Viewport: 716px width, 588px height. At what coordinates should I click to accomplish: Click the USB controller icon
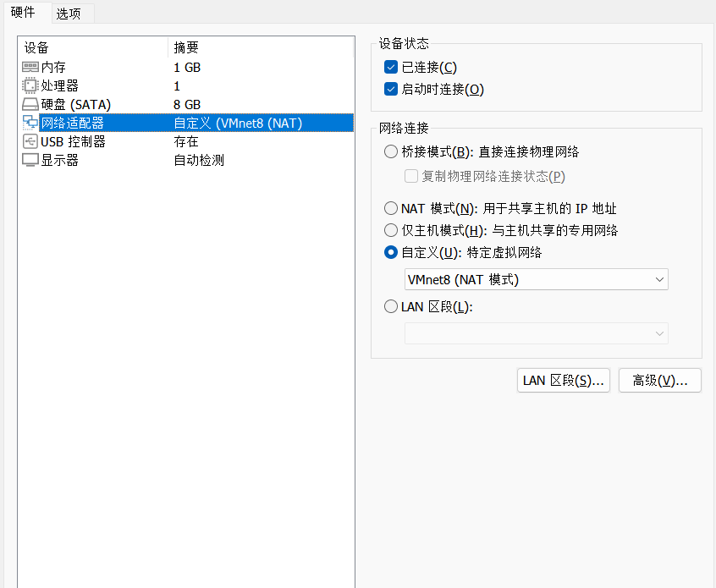coord(30,141)
